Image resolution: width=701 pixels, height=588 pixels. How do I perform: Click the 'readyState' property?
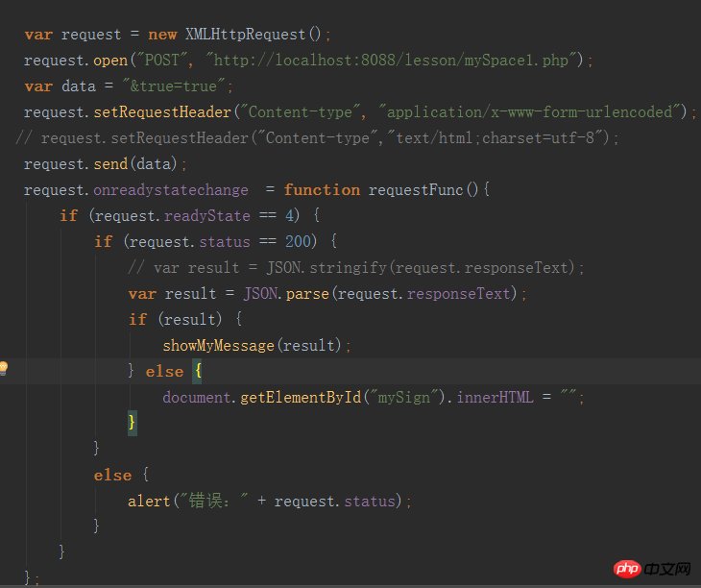(x=207, y=216)
